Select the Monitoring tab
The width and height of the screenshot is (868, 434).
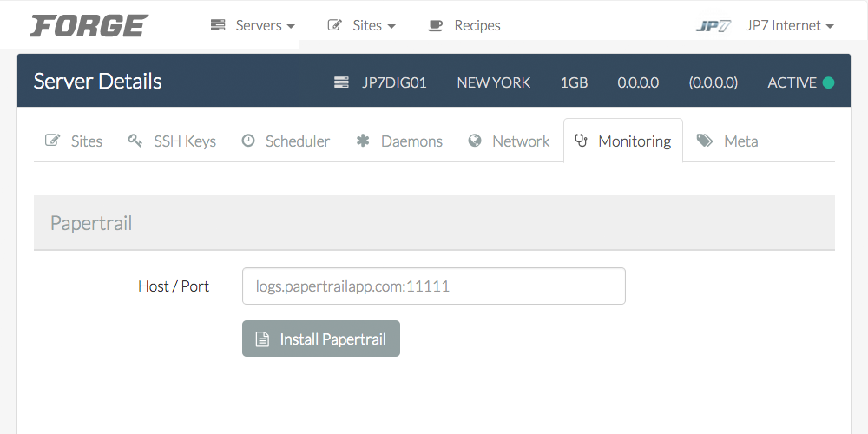click(x=623, y=141)
